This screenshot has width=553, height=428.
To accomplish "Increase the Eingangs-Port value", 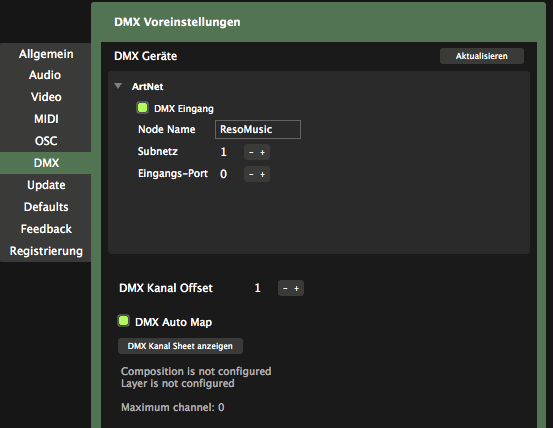I will pyautogui.click(x=262, y=174).
